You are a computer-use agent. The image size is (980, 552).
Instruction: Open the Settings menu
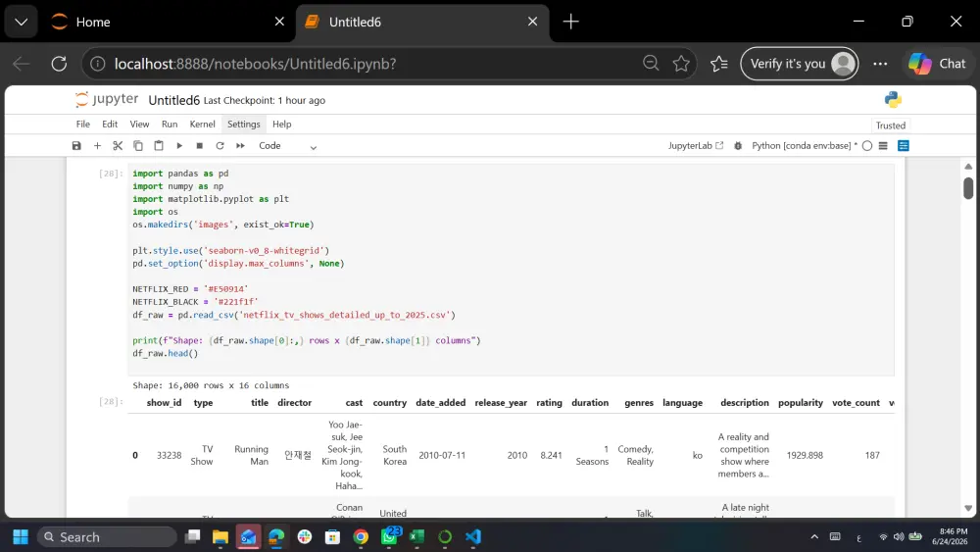pyautogui.click(x=244, y=125)
